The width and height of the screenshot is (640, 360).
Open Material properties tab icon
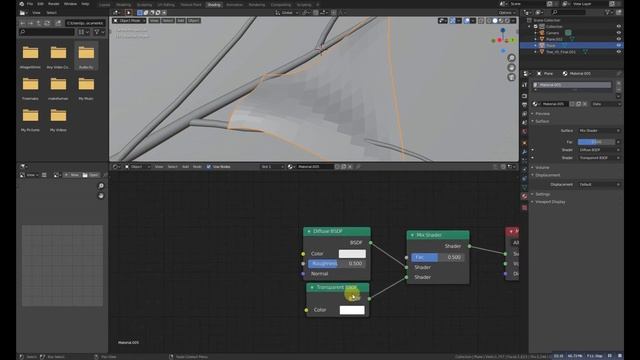pos(524,196)
